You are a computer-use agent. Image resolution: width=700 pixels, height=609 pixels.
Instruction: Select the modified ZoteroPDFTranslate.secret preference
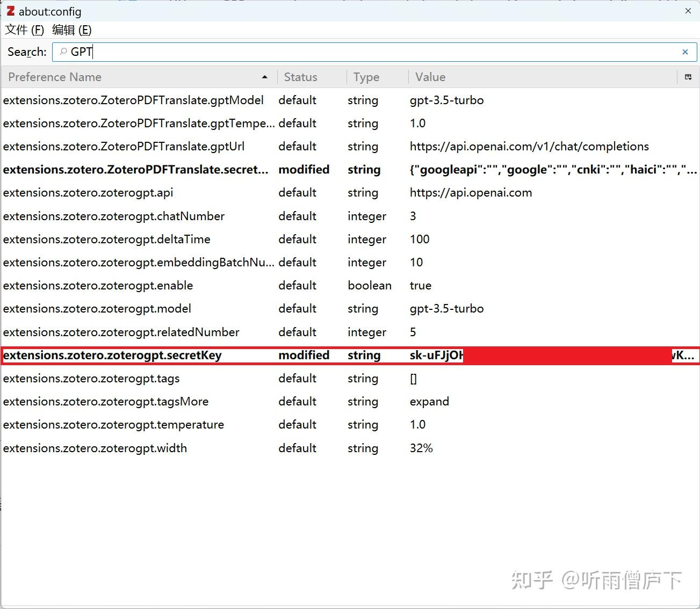(x=161, y=169)
